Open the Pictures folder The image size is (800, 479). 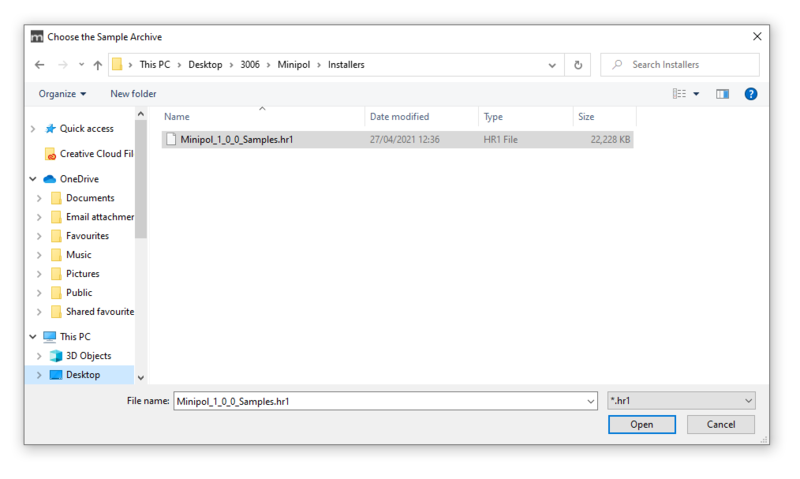pyautogui.click(x=82, y=273)
